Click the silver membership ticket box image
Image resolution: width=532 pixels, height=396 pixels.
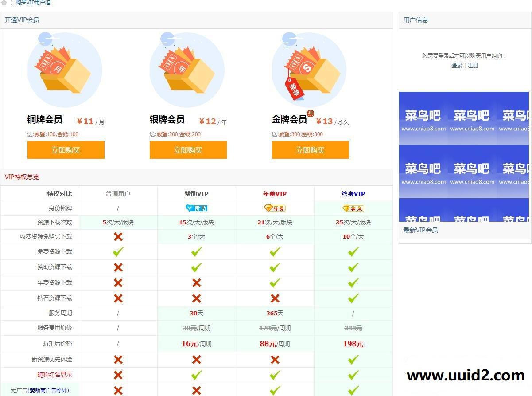pyautogui.click(x=187, y=70)
